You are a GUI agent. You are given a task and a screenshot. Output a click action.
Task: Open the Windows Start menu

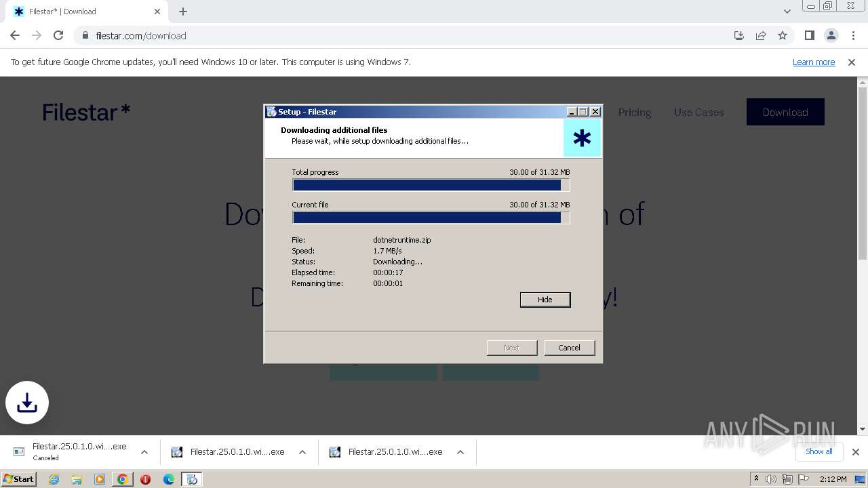[19, 479]
